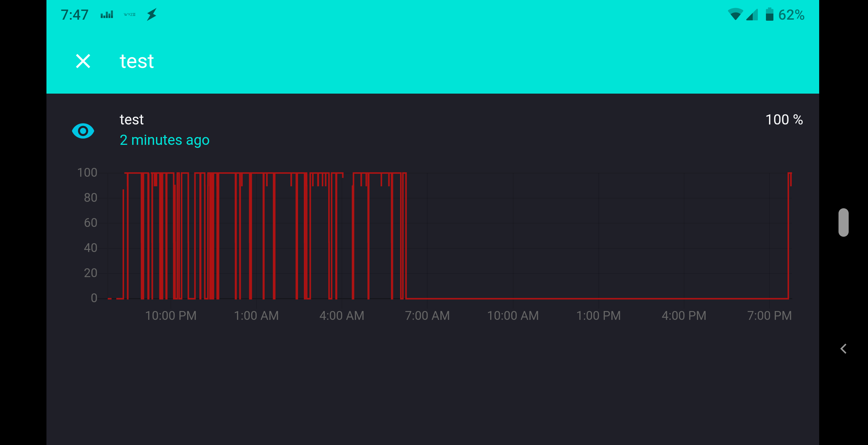Select the 100 % current value

tap(784, 119)
